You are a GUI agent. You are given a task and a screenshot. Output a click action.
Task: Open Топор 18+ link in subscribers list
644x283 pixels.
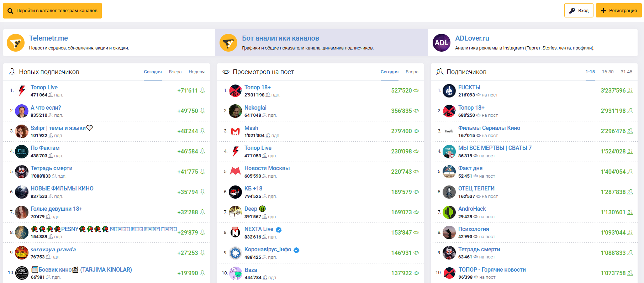tap(471, 108)
